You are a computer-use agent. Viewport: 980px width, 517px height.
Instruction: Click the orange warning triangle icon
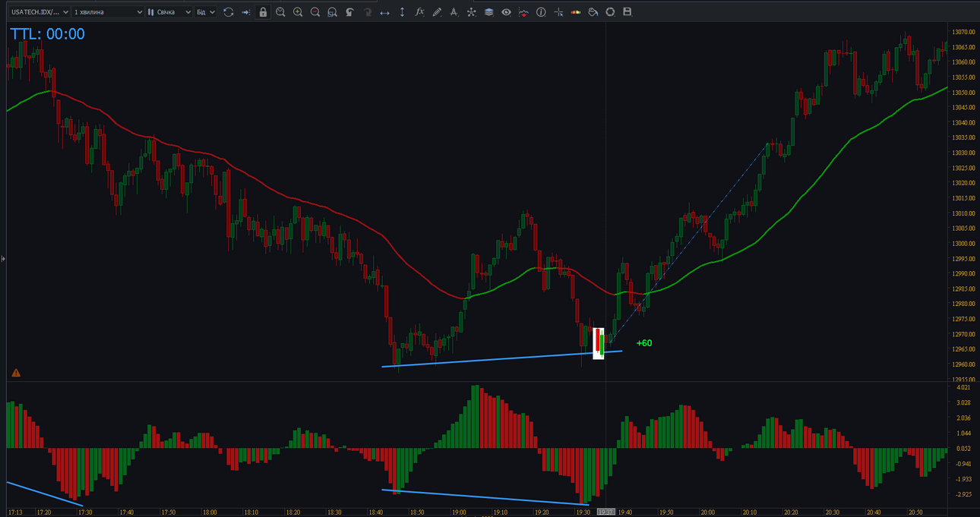coord(16,373)
